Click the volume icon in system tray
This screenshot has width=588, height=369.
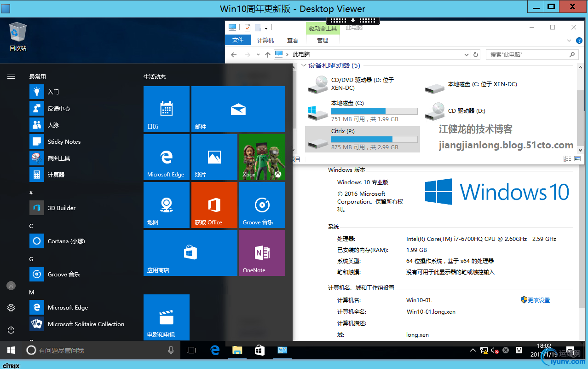pos(495,351)
